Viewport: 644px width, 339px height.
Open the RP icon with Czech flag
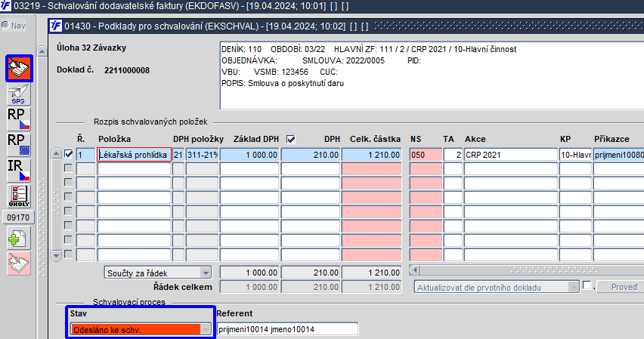pos(19,119)
